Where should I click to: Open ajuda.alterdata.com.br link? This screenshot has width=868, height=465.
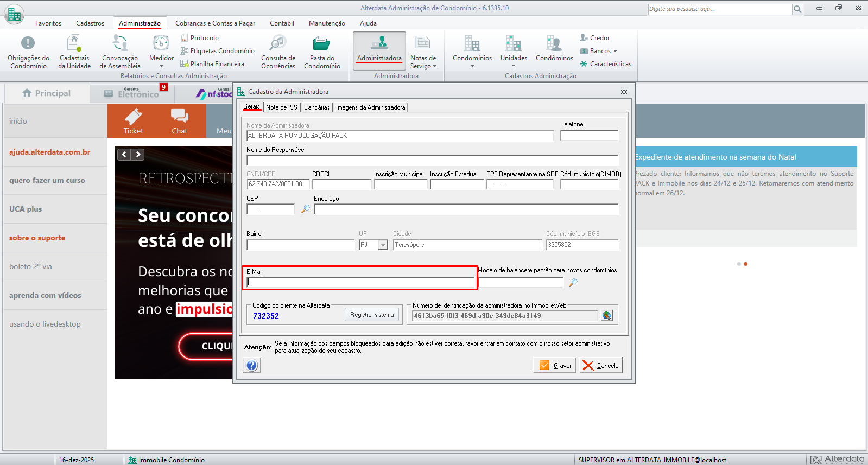(50, 152)
